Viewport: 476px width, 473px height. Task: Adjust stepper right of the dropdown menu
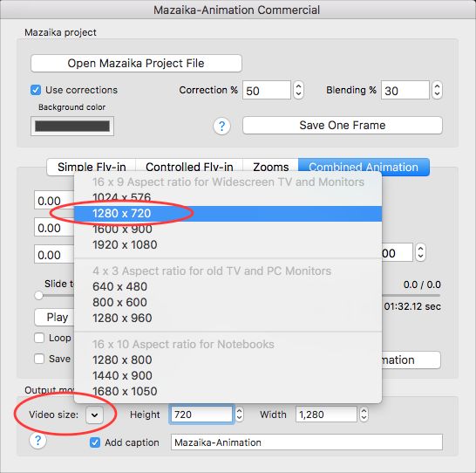(x=420, y=252)
